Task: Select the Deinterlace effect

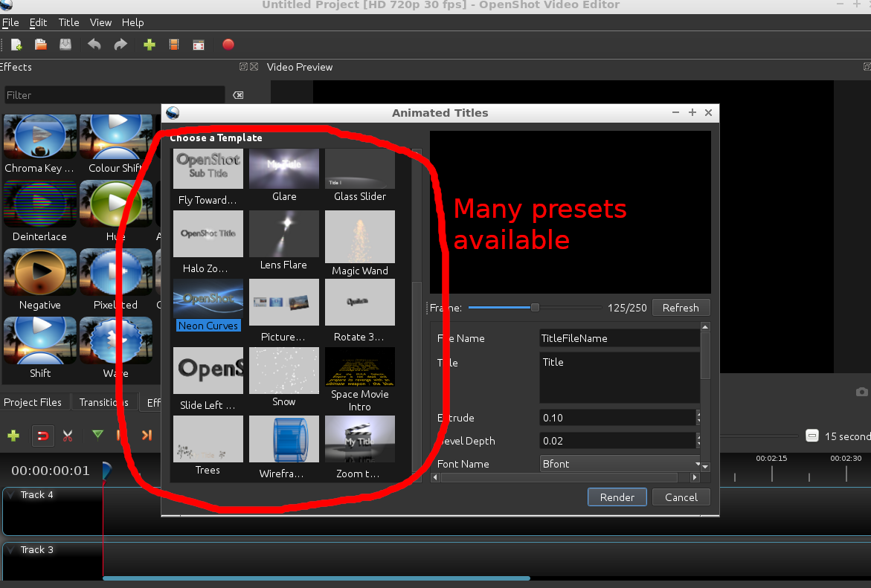Action: point(39,212)
